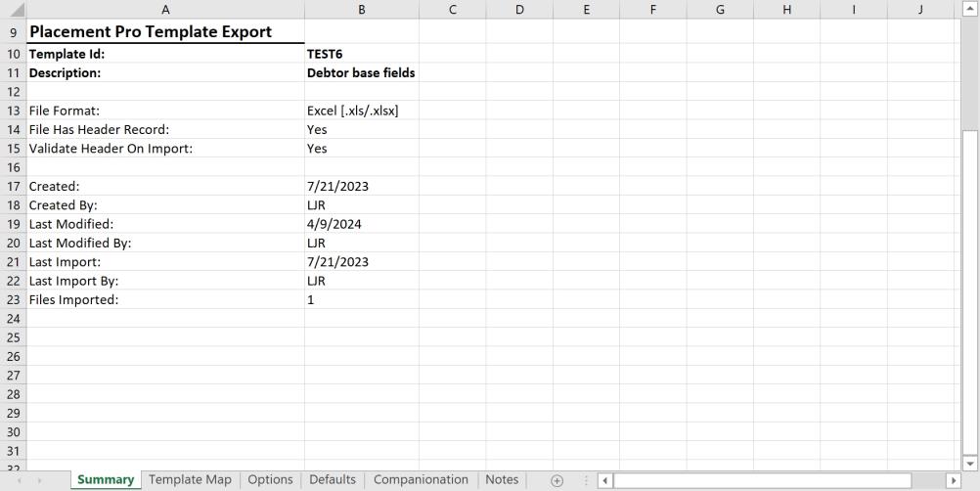Add a new sheet with the plus icon
The height and width of the screenshot is (491, 980).
(x=557, y=480)
